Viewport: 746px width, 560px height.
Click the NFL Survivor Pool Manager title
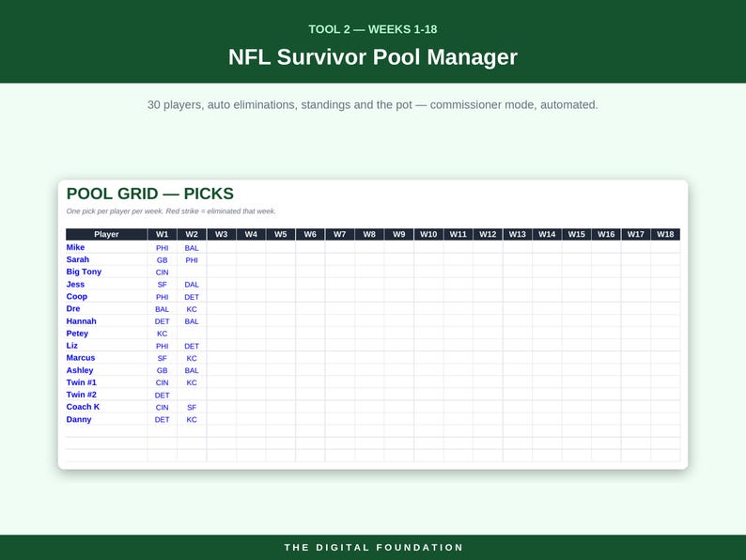coord(373,57)
